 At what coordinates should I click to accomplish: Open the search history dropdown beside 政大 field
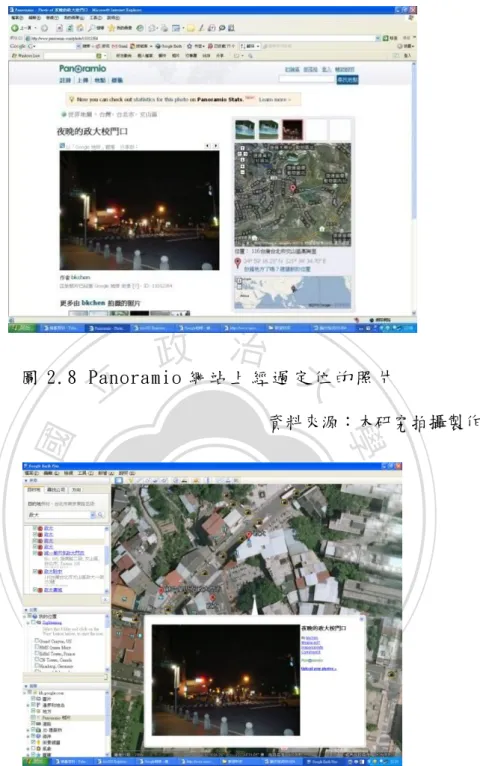[x=93, y=515]
